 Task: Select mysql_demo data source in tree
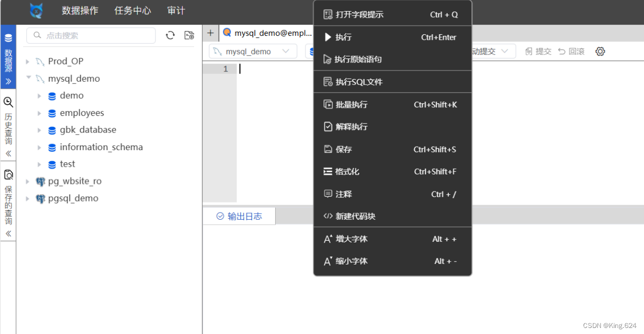tap(74, 79)
